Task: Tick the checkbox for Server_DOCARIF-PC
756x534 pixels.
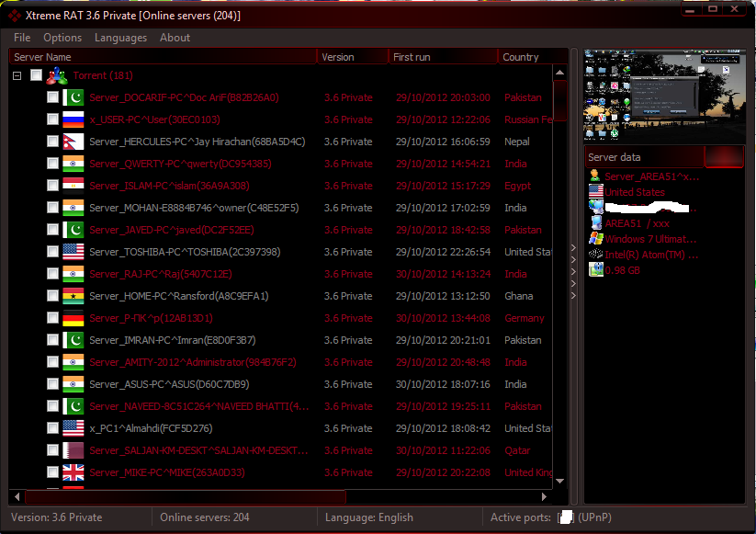Action: [x=52, y=97]
